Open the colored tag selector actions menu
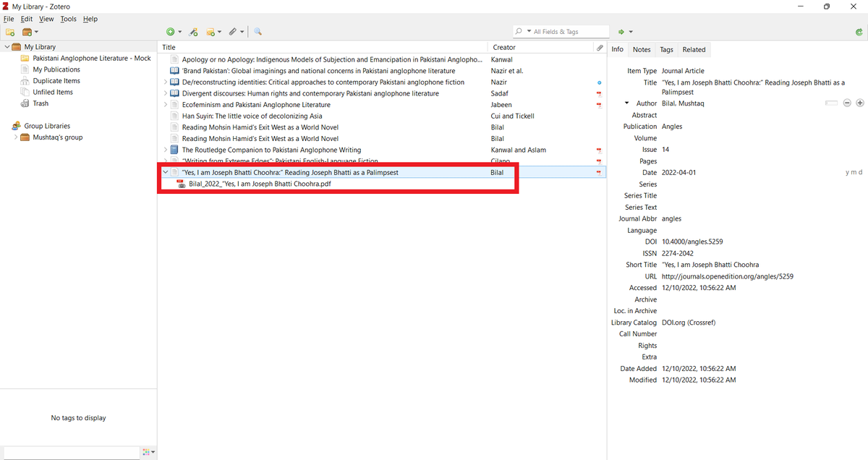868x460 pixels. click(148, 453)
